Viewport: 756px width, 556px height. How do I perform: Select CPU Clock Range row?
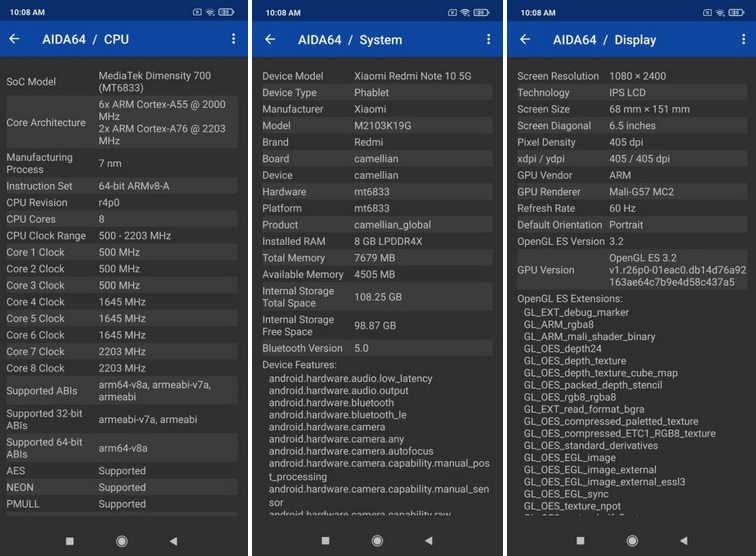pos(122,236)
